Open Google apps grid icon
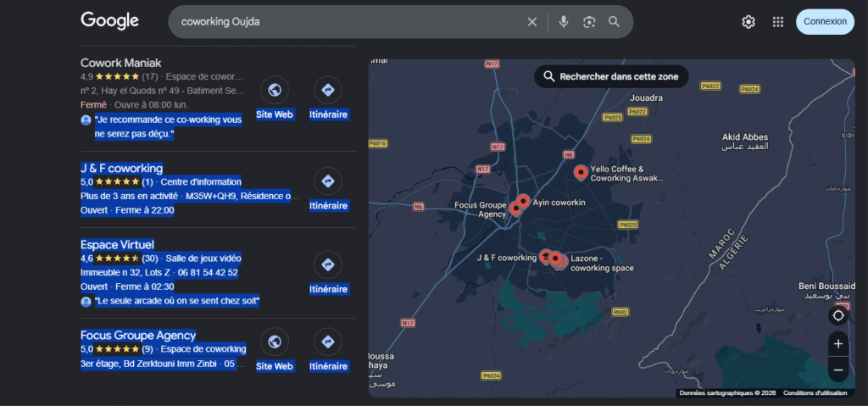The image size is (868, 406). pos(778,21)
